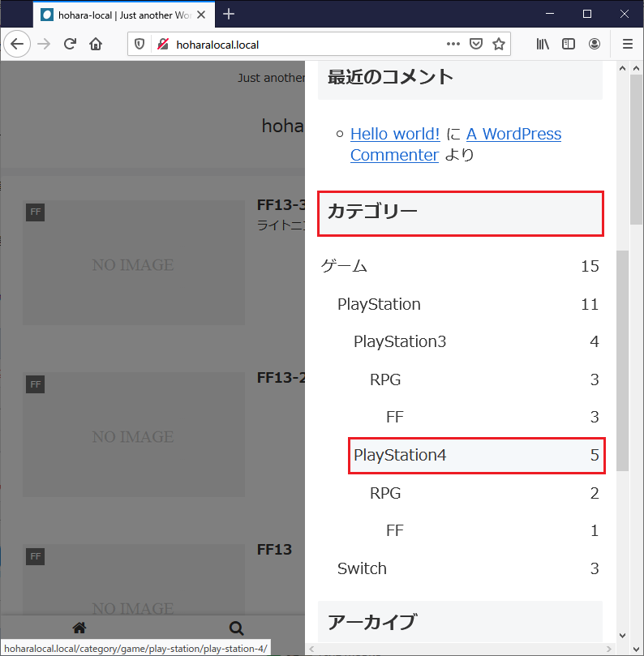Select the hohara-local browser tab

[x=122, y=15]
